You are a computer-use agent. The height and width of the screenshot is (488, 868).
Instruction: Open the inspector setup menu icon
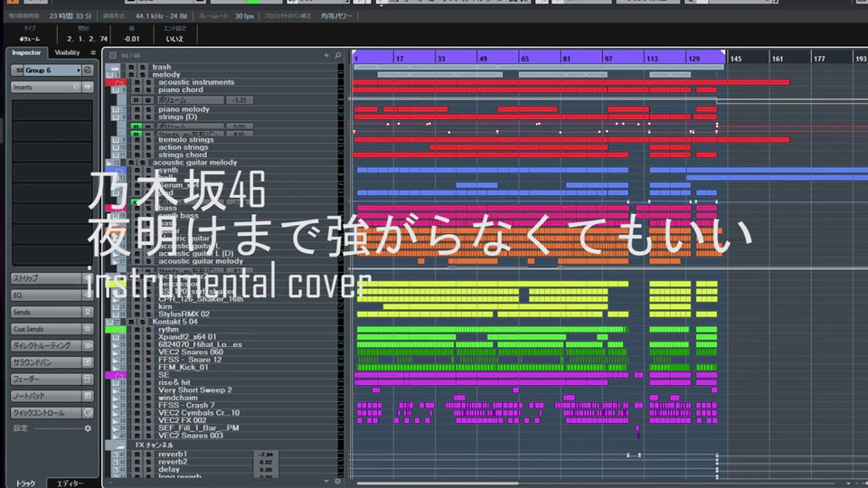click(93, 52)
